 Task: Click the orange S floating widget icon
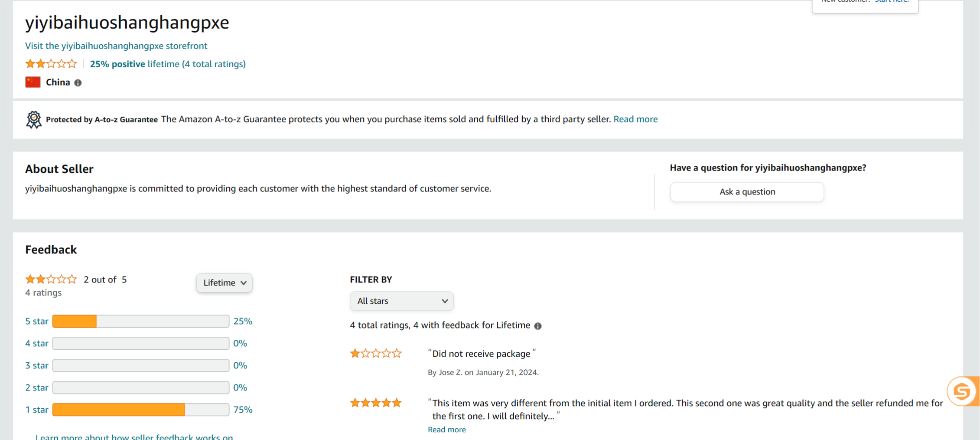pyautogui.click(x=962, y=391)
